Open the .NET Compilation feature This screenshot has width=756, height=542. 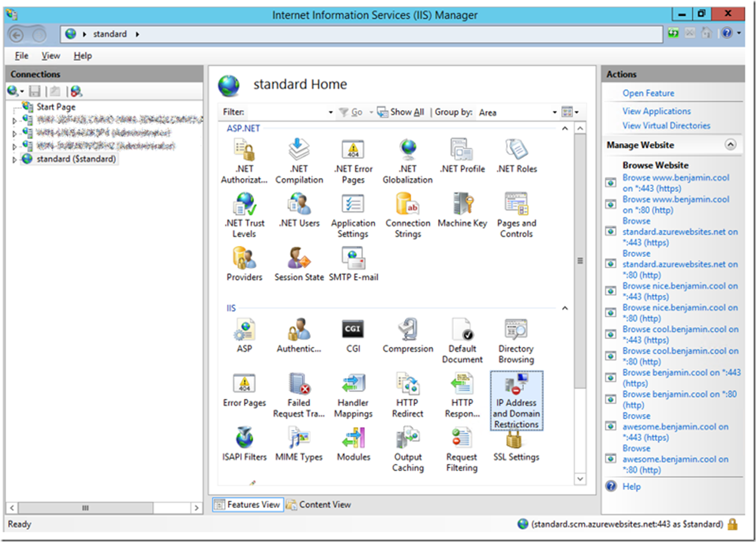[299, 162]
